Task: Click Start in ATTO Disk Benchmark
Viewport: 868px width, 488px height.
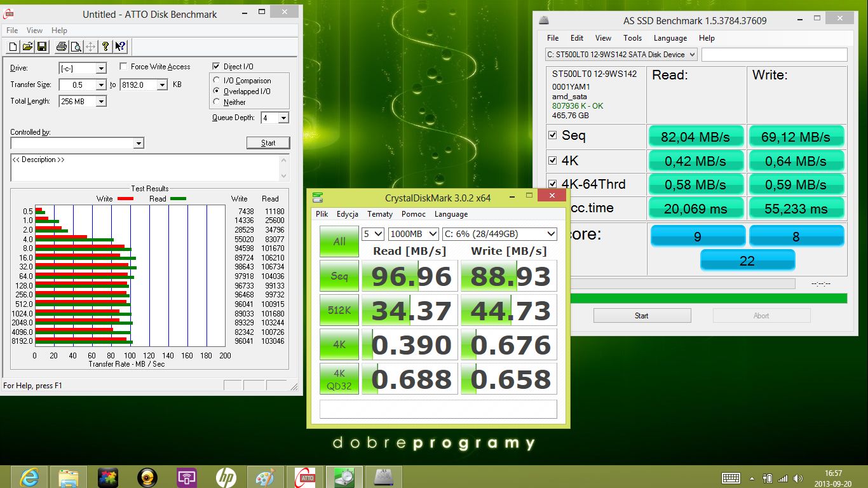Action: tap(268, 143)
